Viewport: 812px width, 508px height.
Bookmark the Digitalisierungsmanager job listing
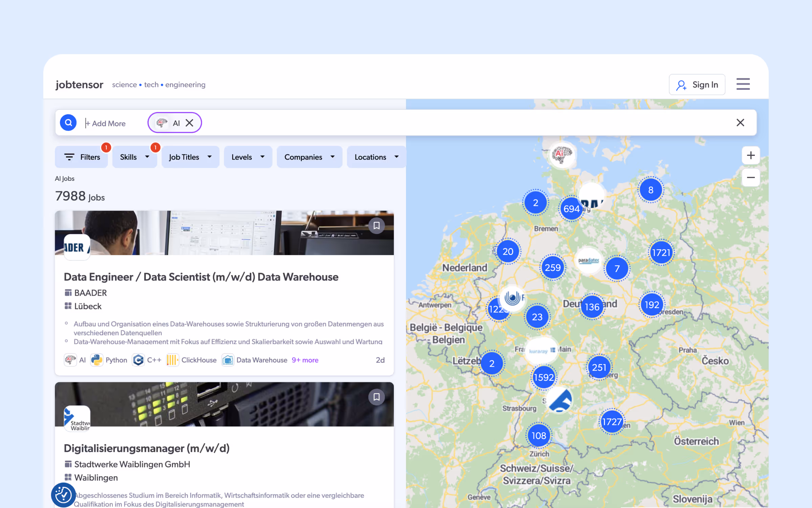(x=377, y=397)
